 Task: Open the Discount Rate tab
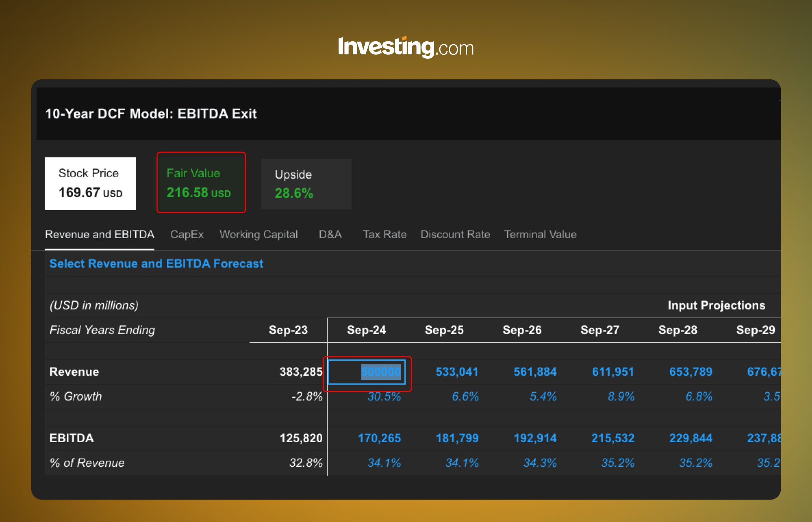[455, 234]
